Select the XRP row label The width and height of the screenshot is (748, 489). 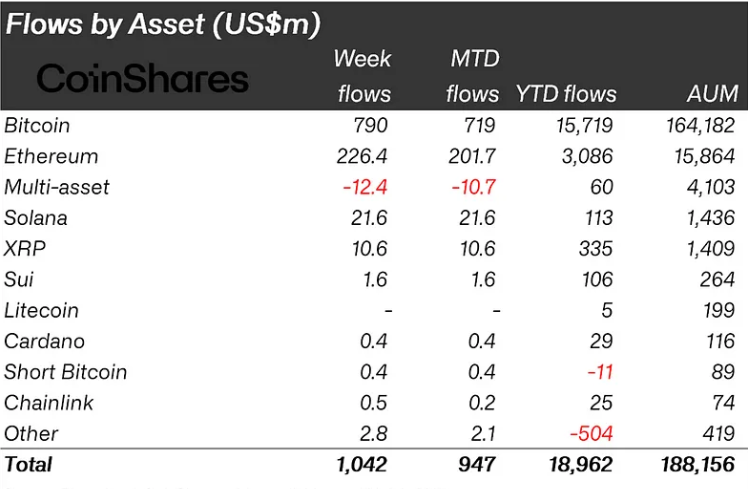(x=25, y=249)
